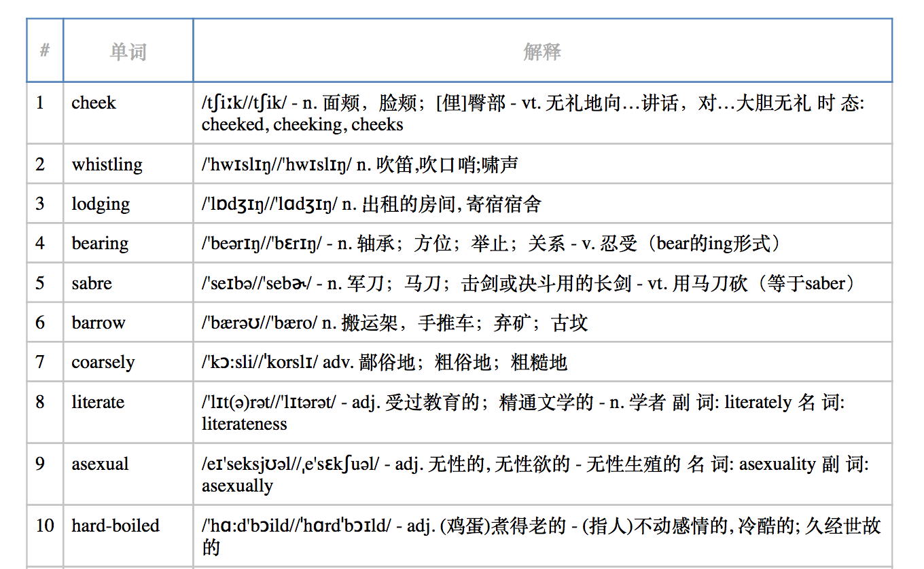Viewport: 924px width, 569px height.
Task: Click row number 8 cell
Action: [x=45, y=412]
